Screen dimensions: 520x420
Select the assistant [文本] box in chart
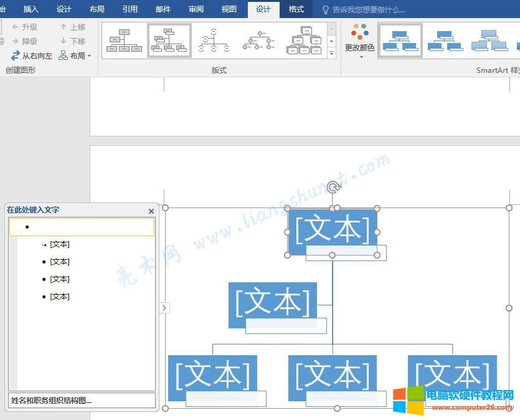[272, 300]
